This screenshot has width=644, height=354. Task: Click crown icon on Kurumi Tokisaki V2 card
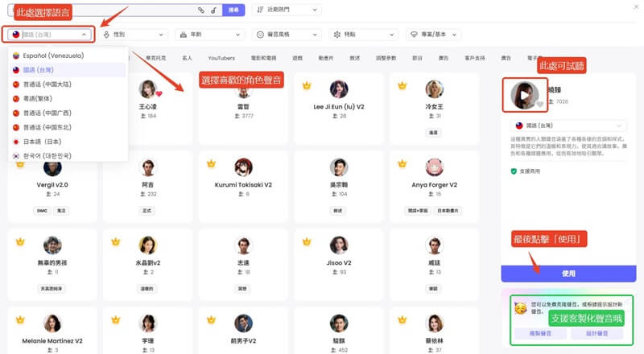pos(211,164)
